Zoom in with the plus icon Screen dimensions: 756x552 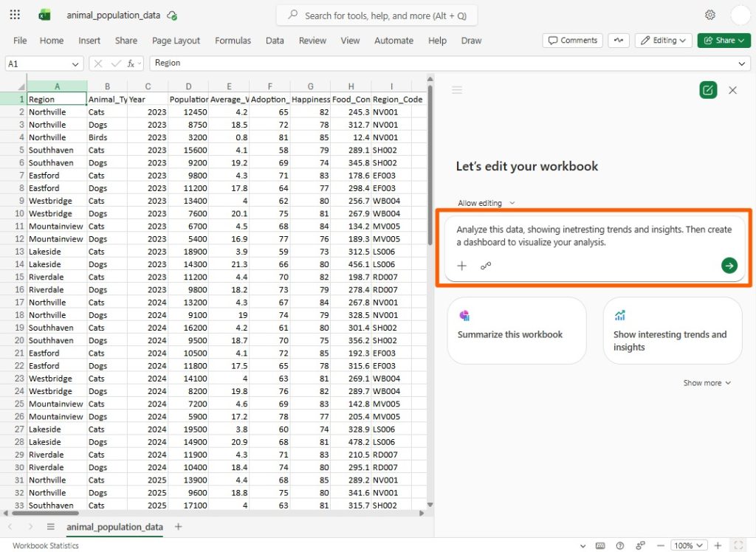click(718, 545)
